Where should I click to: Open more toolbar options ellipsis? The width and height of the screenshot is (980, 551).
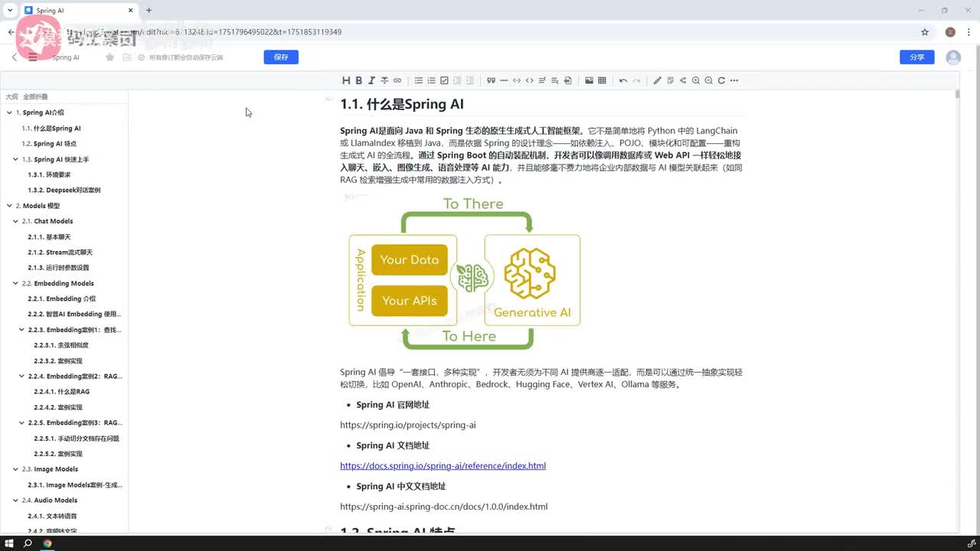click(734, 80)
